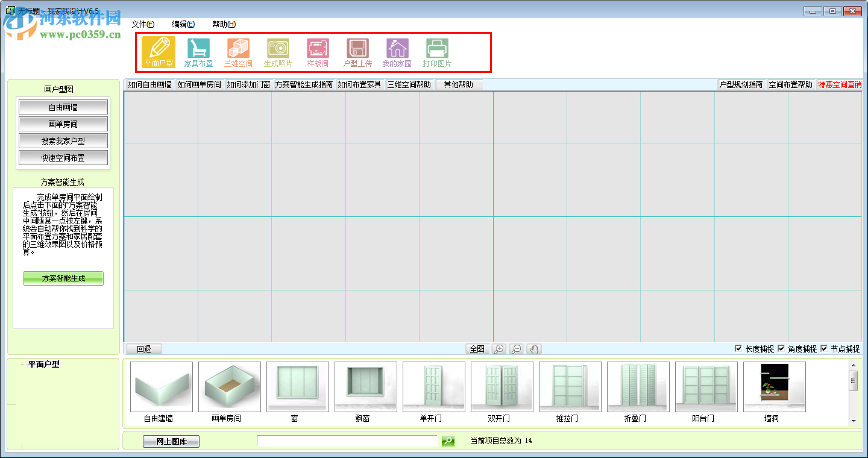Viewport: 868px width, 458px height.
Task: Click the 自由画墙 button
Action: [63, 107]
